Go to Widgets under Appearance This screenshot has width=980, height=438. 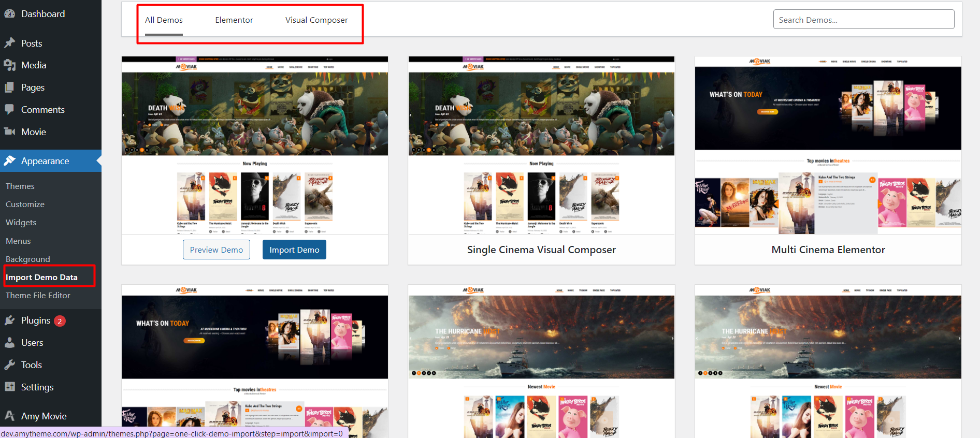point(21,223)
